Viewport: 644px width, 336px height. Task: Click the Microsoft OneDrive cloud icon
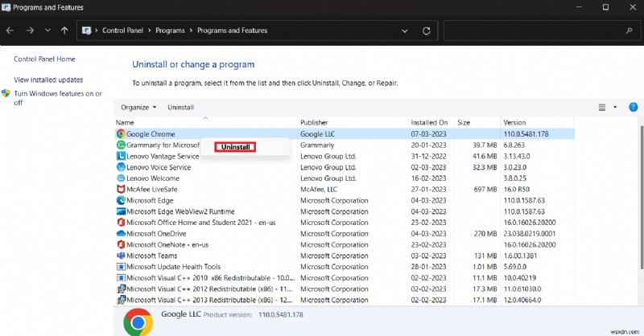tap(121, 233)
